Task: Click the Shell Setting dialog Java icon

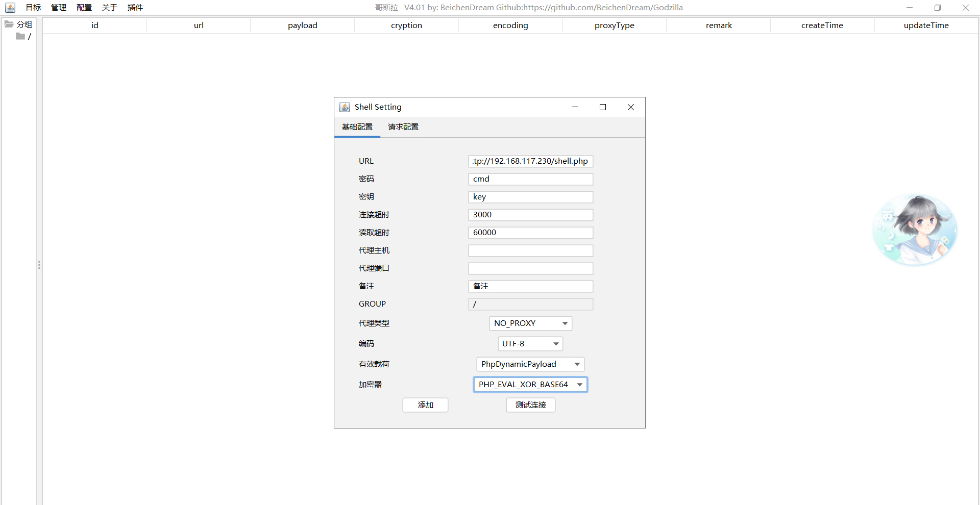Action: point(345,107)
